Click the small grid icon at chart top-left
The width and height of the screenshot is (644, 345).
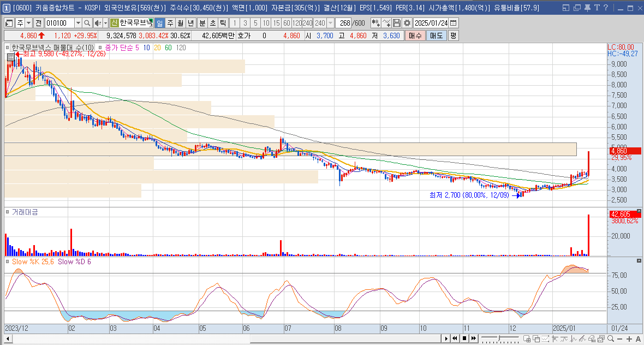(x=11, y=57)
